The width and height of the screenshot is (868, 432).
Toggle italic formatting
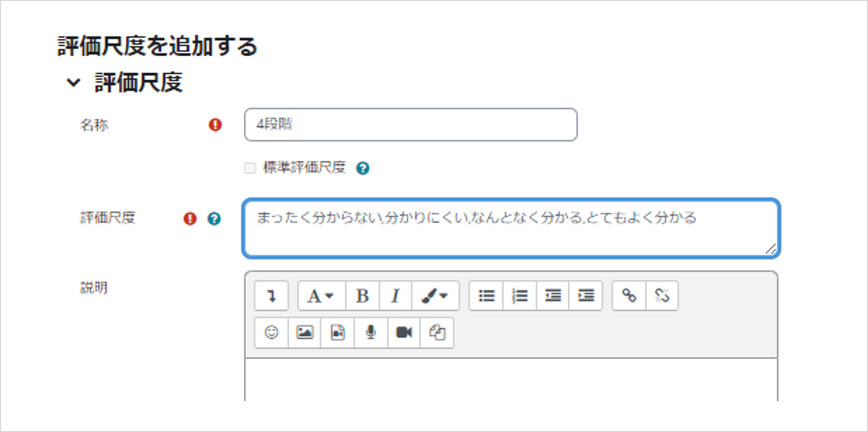[395, 296]
